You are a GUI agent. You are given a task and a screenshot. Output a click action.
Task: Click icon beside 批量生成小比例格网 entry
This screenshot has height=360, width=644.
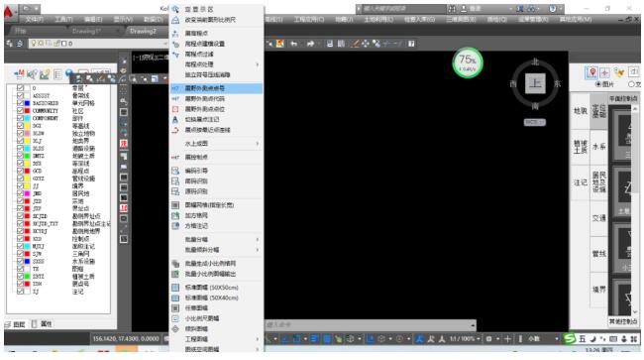click(175, 264)
